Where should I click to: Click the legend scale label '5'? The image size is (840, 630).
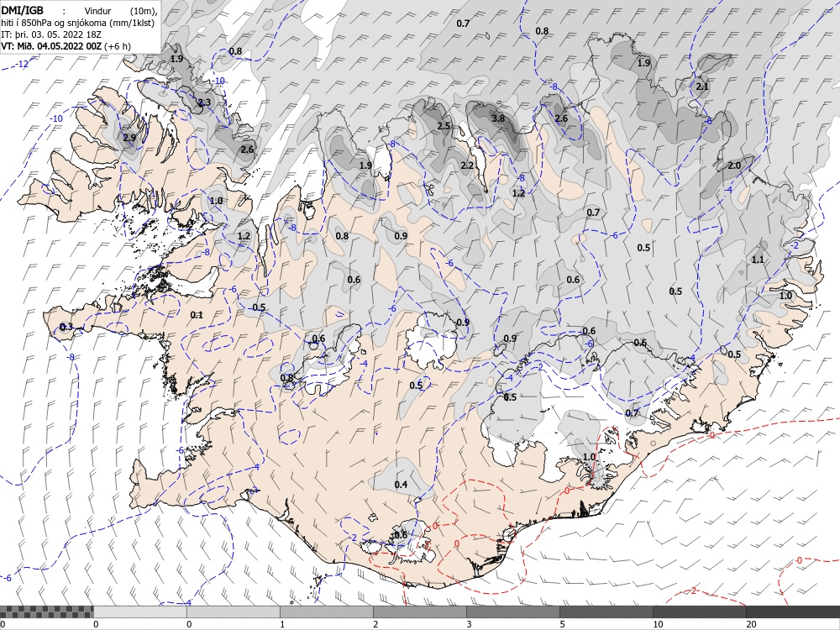pyautogui.click(x=562, y=624)
